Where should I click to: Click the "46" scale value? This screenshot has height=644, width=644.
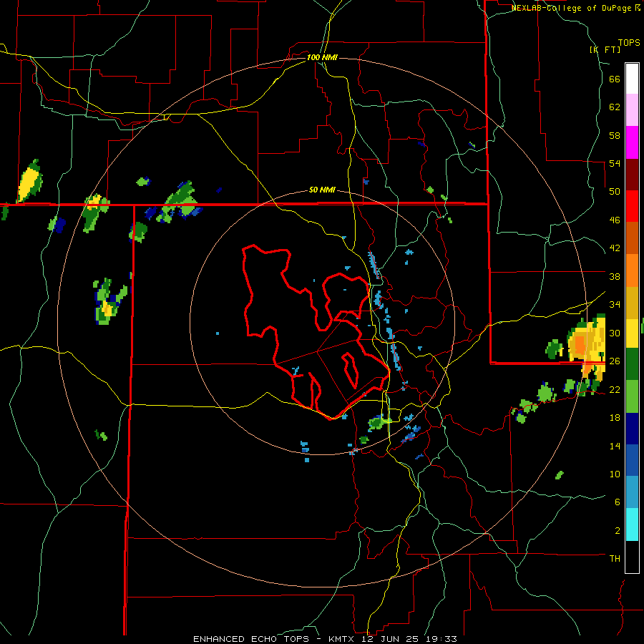click(x=615, y=220)
